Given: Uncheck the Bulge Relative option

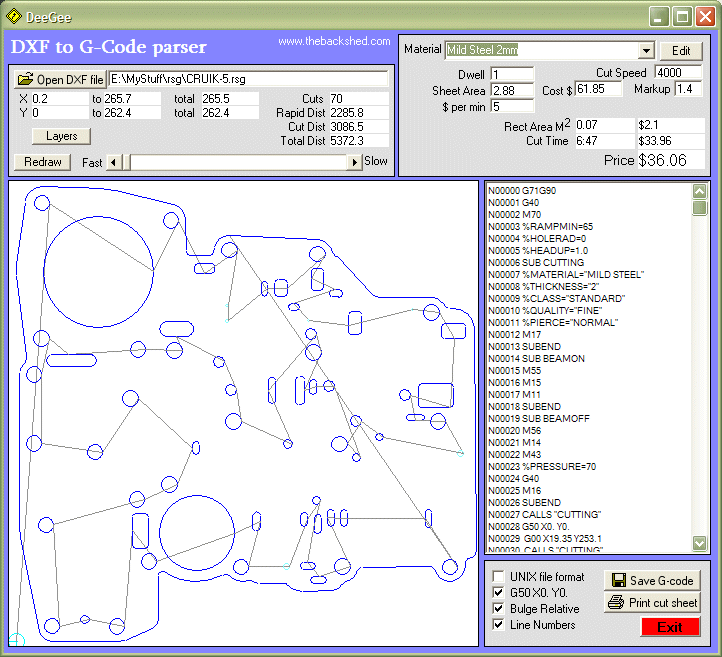Looking at the screenshot, I should point(498,609).
